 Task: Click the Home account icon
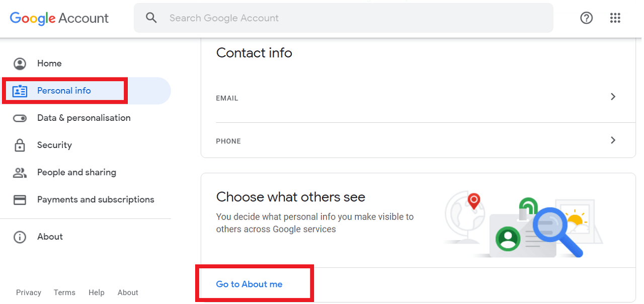pyautogui.click(x=20, y=63)
